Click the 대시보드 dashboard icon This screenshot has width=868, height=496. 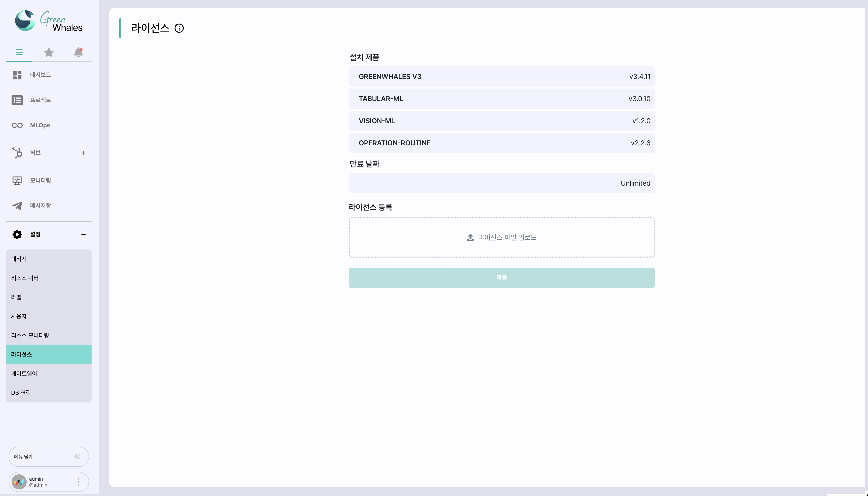pyautogui.click(x=17, y=75)
